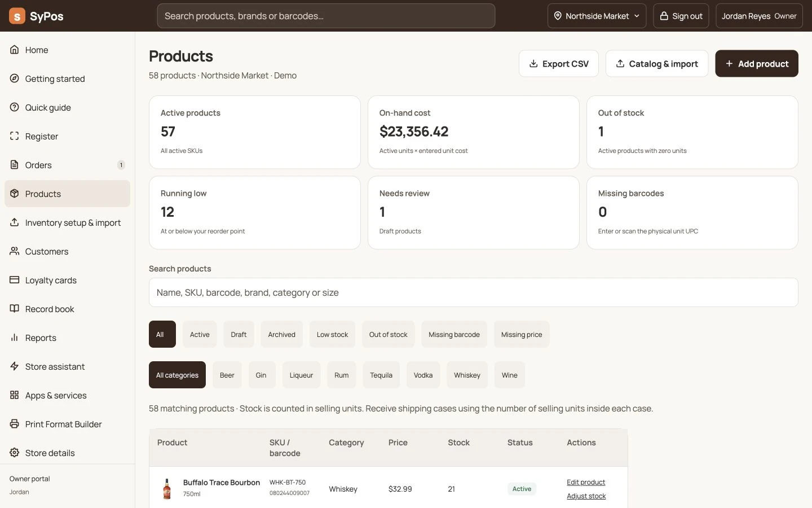
Task: Filter category to Whiskey chip
Action: [467, 375]
